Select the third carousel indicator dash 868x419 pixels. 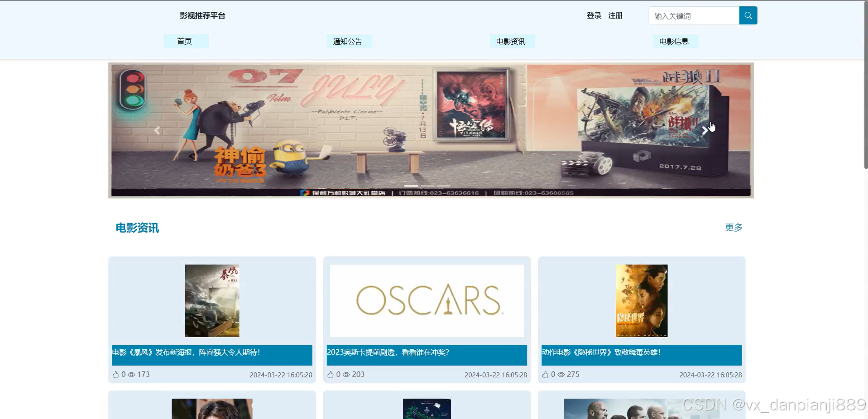pos(444,186)
